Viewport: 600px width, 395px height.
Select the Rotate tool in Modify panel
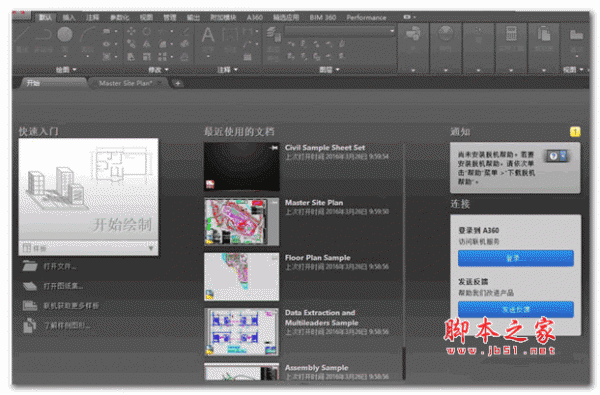pyautogui.click(x=147, y=31)
